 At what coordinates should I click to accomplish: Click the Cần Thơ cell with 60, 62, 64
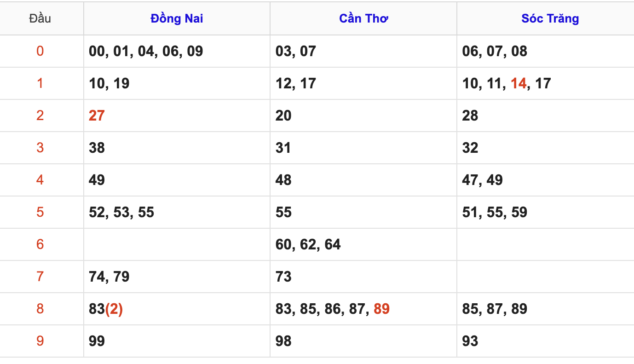tap(308, 244)
